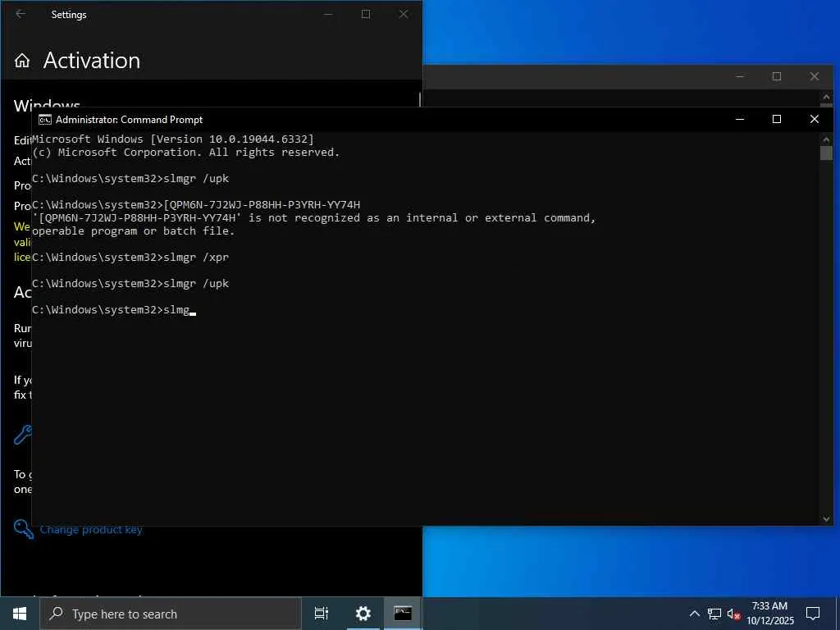The width and height of the screenshot is (840, 630).
Task: Open the Action Center notifications icon
Action: tap(813, 614)
